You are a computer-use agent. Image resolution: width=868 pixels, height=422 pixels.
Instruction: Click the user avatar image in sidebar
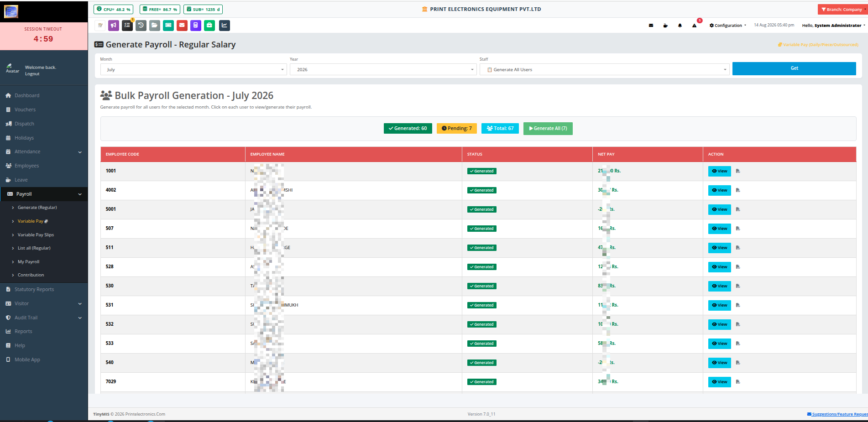[x=12, y=68]
